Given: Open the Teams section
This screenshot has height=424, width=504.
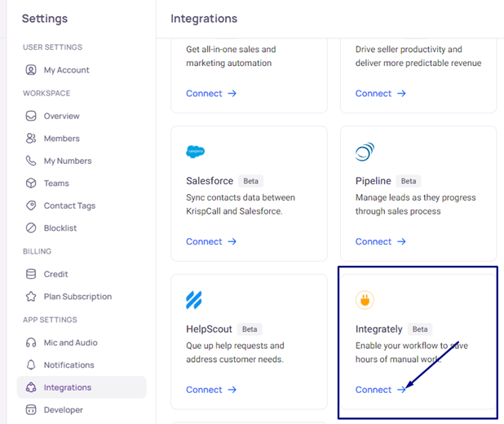Looking at the screenshot, I should [56, 183].
